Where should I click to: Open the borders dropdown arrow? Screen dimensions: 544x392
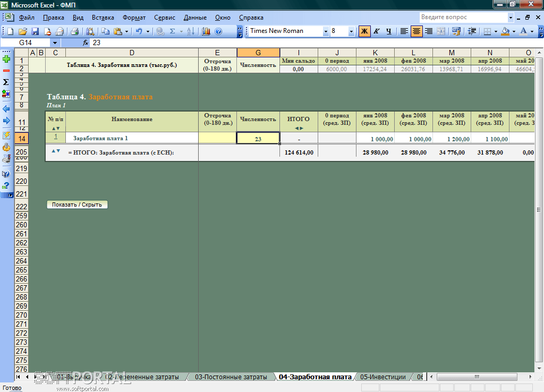(x=496, y=31)
